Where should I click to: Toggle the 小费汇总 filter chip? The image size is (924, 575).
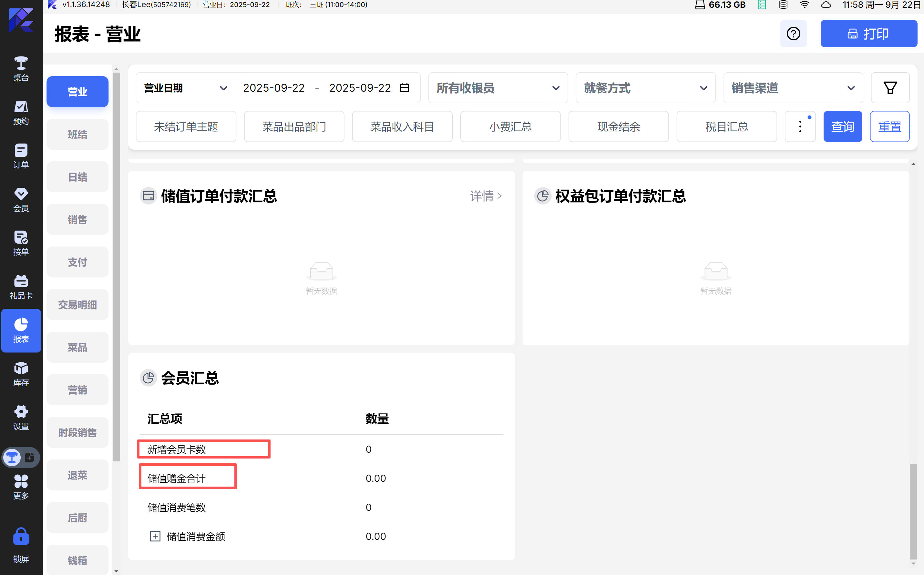point(510,126)
